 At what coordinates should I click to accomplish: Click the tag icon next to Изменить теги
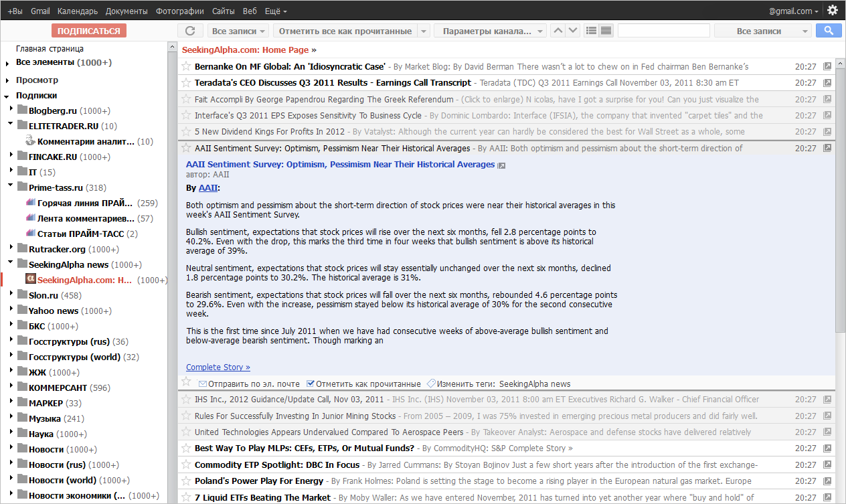[x=430, y=384]
